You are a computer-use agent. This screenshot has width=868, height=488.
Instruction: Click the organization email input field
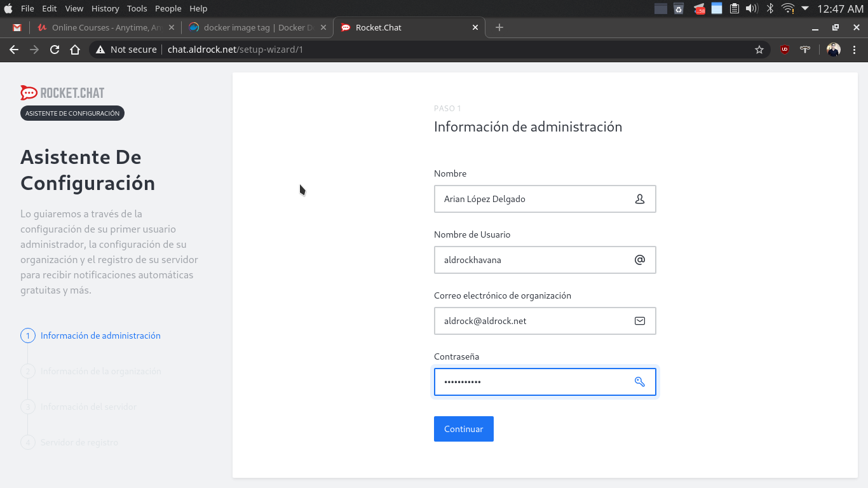[545, 321]
